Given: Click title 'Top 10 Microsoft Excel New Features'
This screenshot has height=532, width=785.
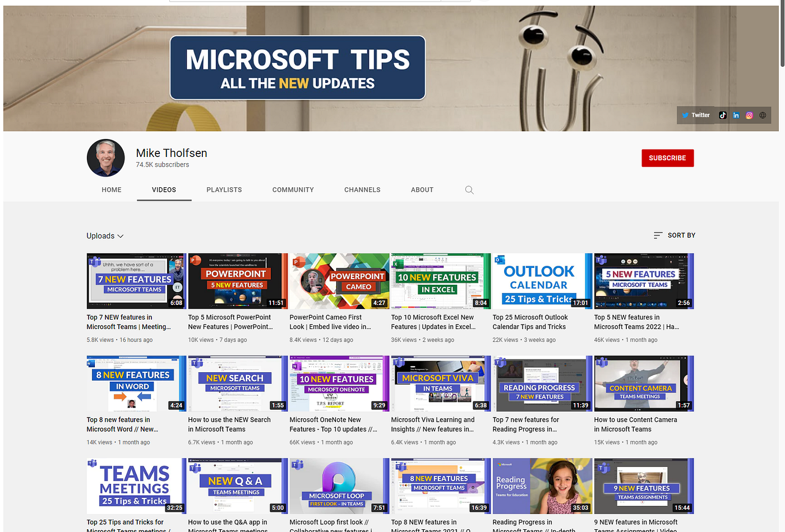Looking at the screenshot, I should [x=433, y=322].
